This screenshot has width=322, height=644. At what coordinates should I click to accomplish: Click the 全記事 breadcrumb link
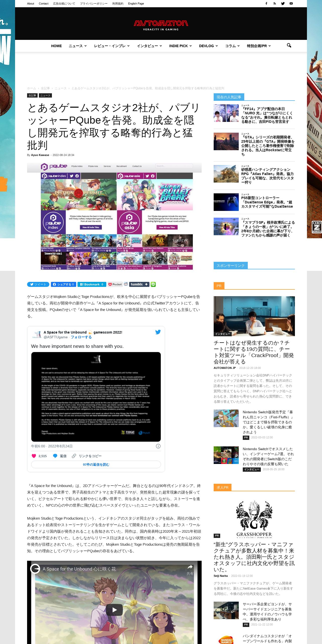point(45,88)
